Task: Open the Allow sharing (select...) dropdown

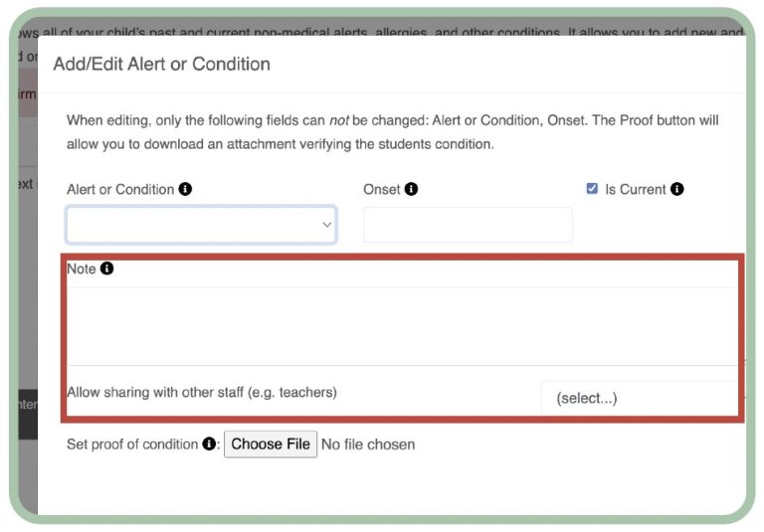Action: (x=642, y=398)
